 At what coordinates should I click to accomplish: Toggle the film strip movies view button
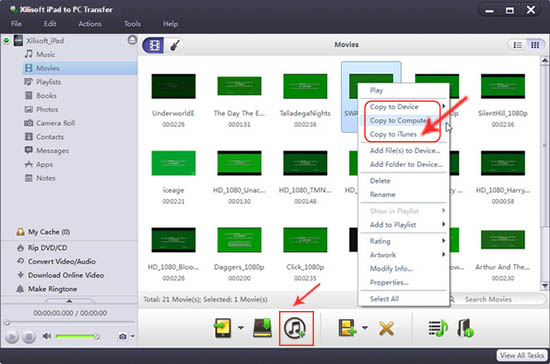154,45
